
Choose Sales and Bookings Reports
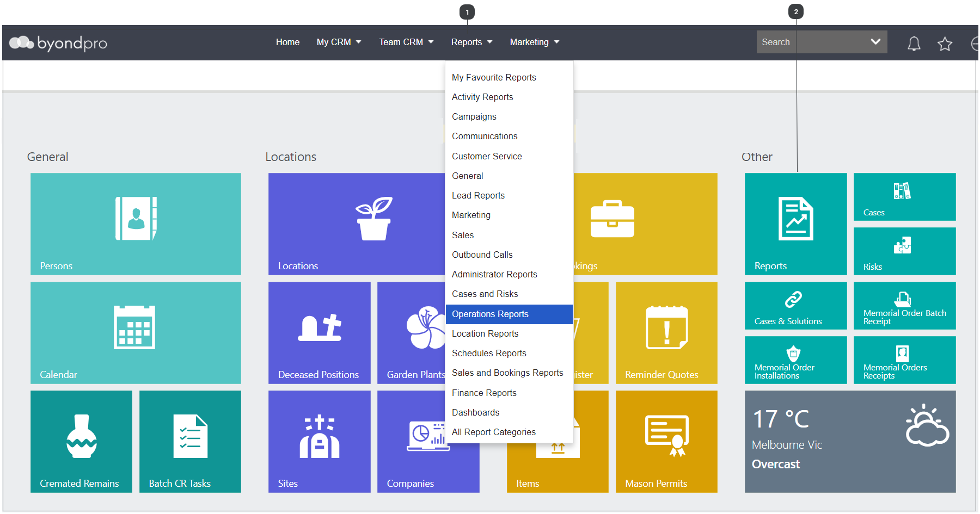[509, 373]
